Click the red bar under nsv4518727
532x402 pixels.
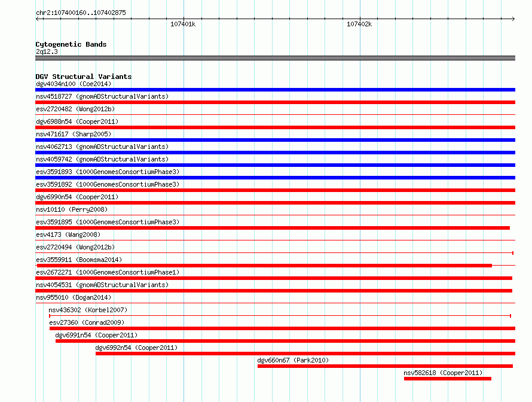[x=275, y=102]
